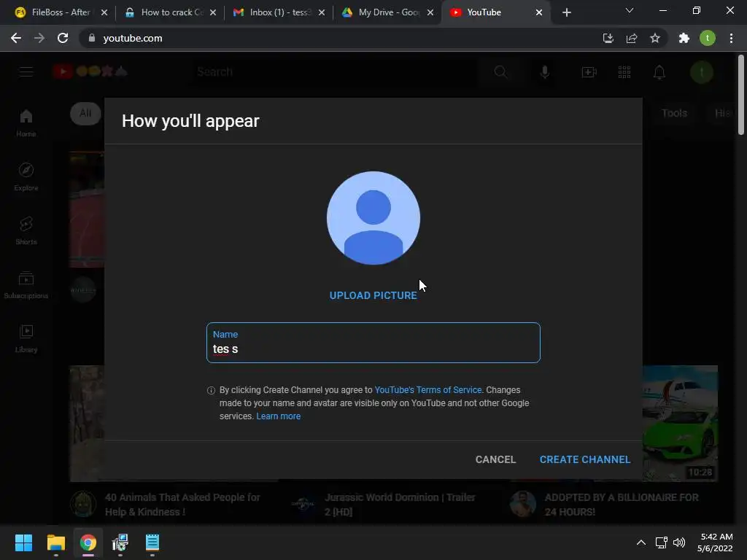Bookmark this page with the star
This screenshot has width=747, height=560.
[655, 38]
